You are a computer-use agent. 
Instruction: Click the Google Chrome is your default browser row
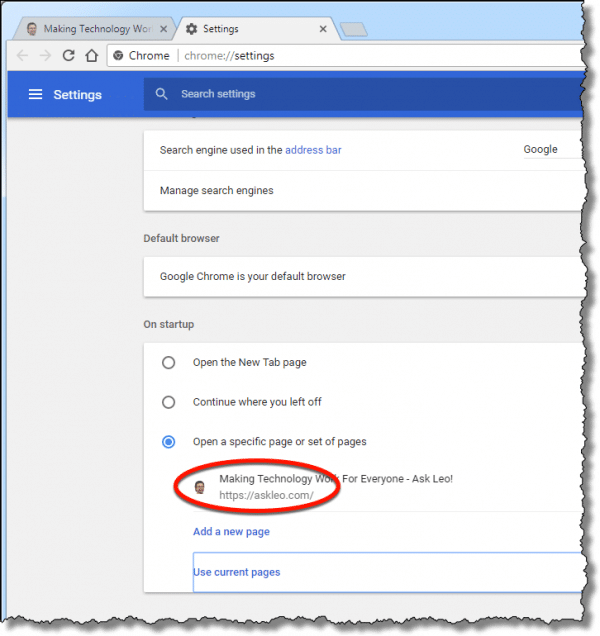point(363,277)
